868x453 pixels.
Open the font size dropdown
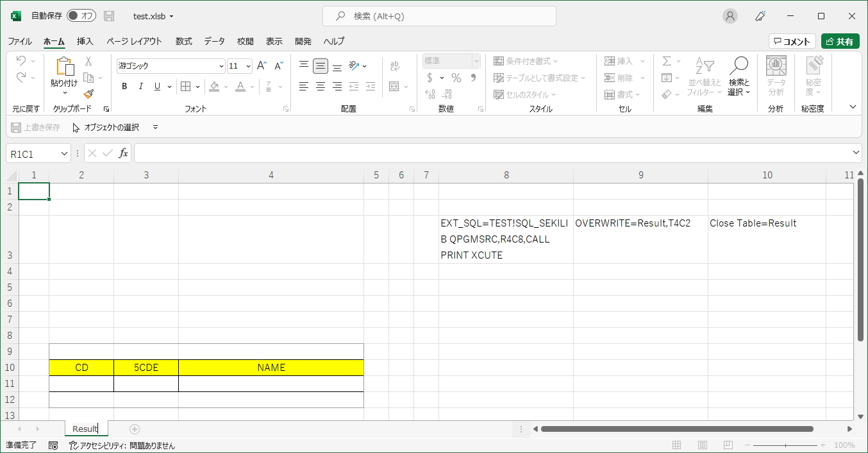pyautogui.click(x=249, y=66)
